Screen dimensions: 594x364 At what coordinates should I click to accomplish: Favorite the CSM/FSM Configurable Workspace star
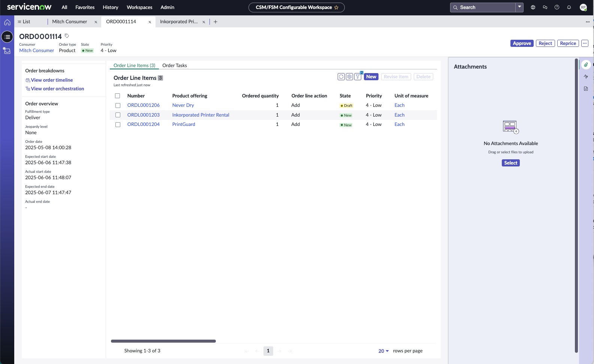click(336, 7)
